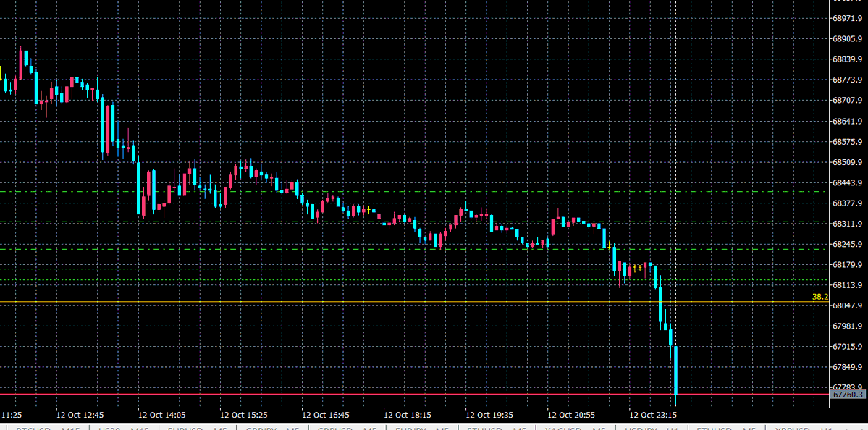
Task: Click the 68311.9 price scale label
Action: coord(848,224)
